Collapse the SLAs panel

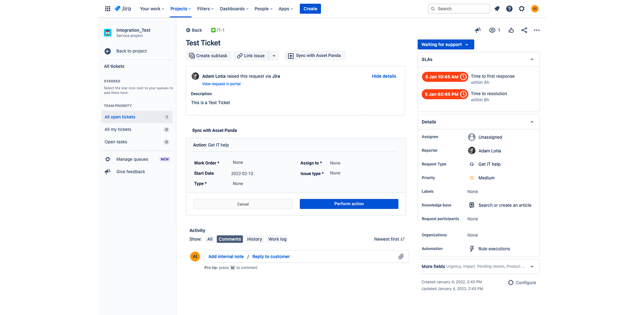(532, 59)
